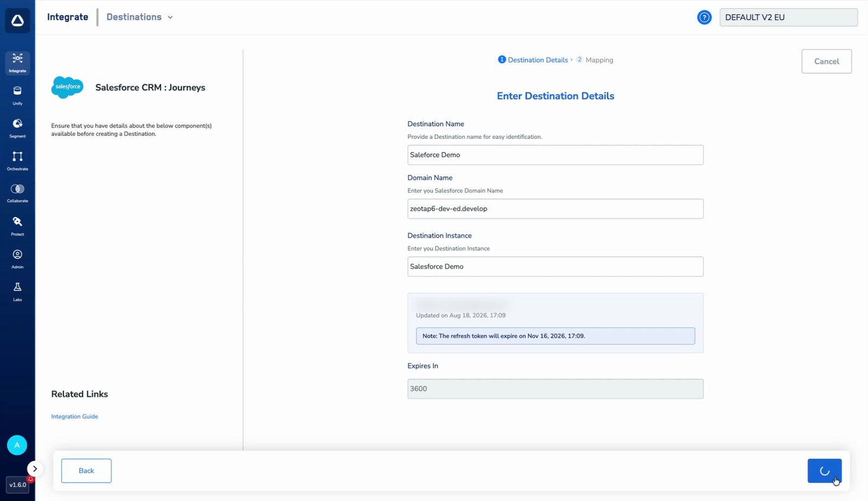Open the Integration Guide link
Image resolution: width=868 pixels, height=501 pixels.
pyautogui.click(x=74, y=416)
